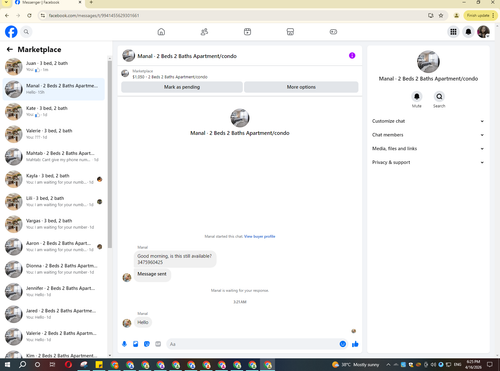The height and width of the screenshot is (371, 500).
Task: Open the Kate 3 bed conversation
Action: pyautogui.click(x=54, y=111)
